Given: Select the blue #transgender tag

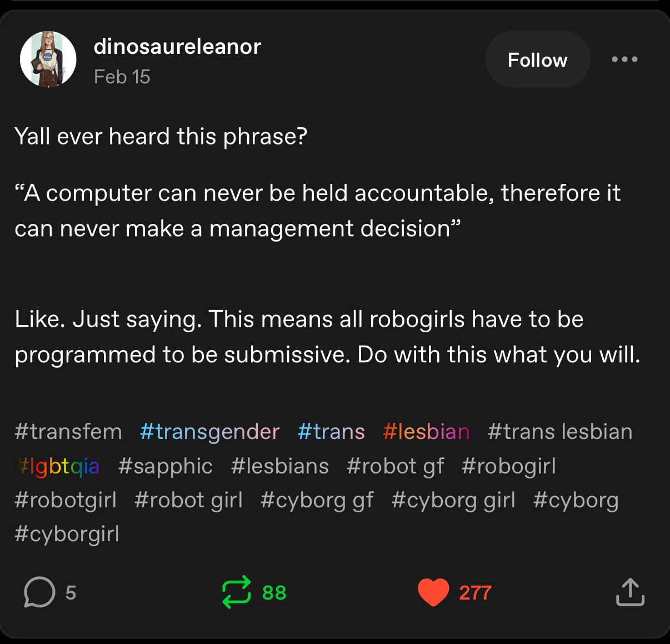Looking at the screenshot, I should (x=209, y=432).
